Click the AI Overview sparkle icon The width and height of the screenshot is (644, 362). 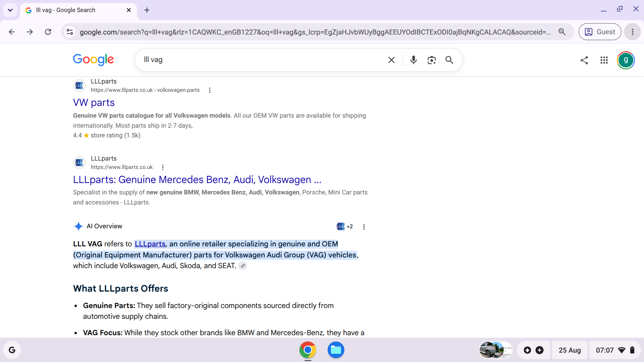78,226
